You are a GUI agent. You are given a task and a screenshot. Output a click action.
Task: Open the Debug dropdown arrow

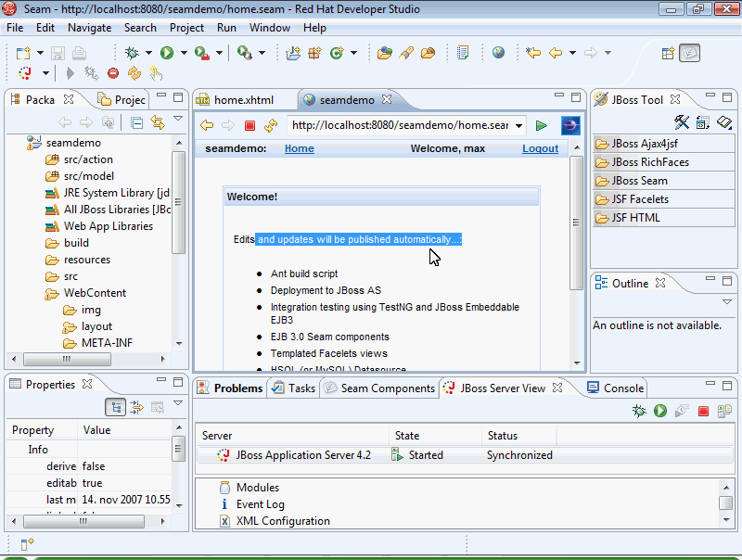pyautogui.click(x=148, y=53)
